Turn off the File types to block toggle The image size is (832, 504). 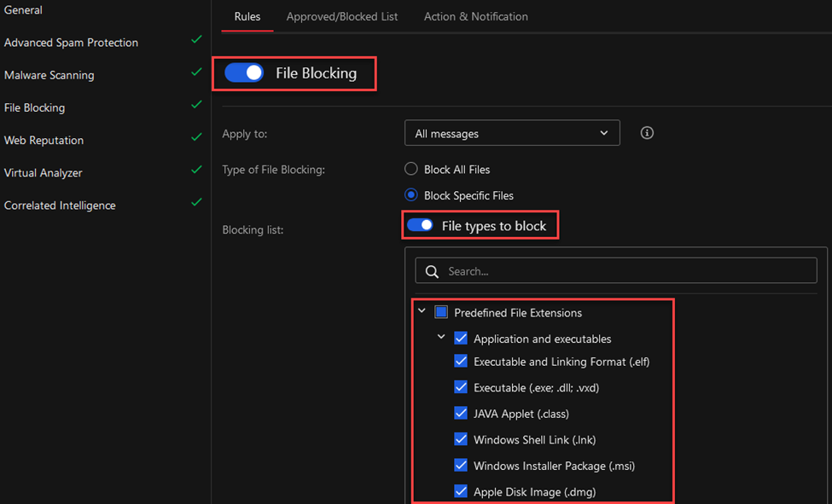point(420,225)
